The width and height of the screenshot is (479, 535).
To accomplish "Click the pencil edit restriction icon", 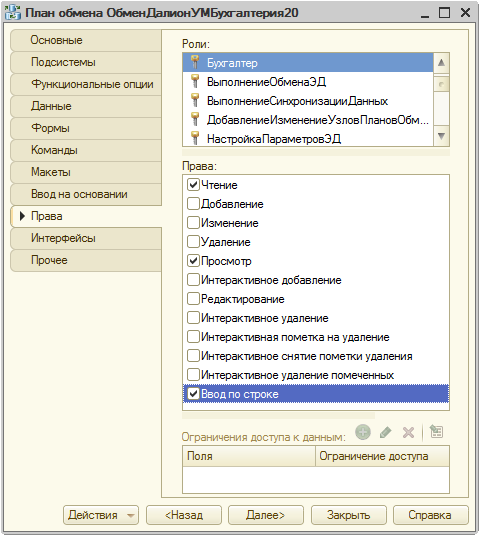I will pos(386,432).
